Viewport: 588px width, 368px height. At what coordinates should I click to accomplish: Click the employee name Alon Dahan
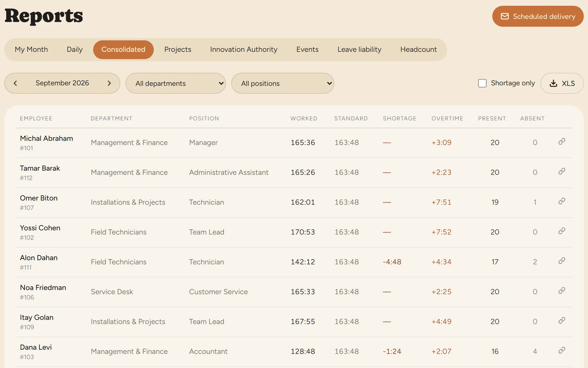tap(39, 258)
